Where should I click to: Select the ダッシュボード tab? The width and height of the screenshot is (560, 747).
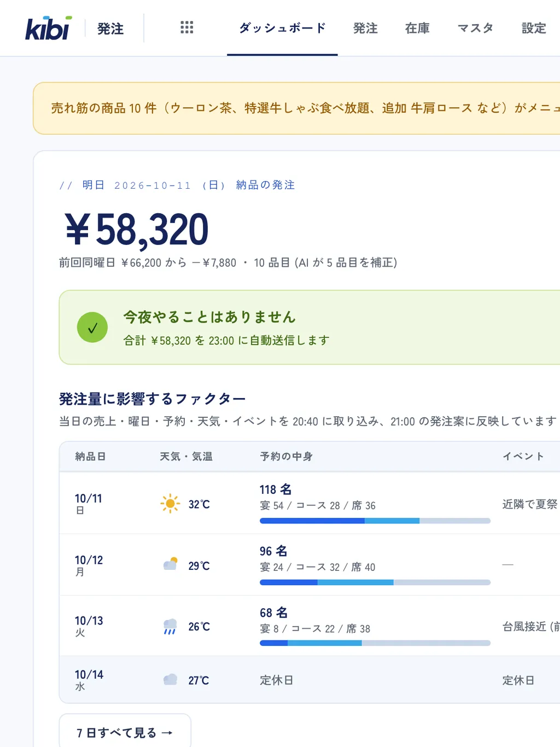coord(282,28)
